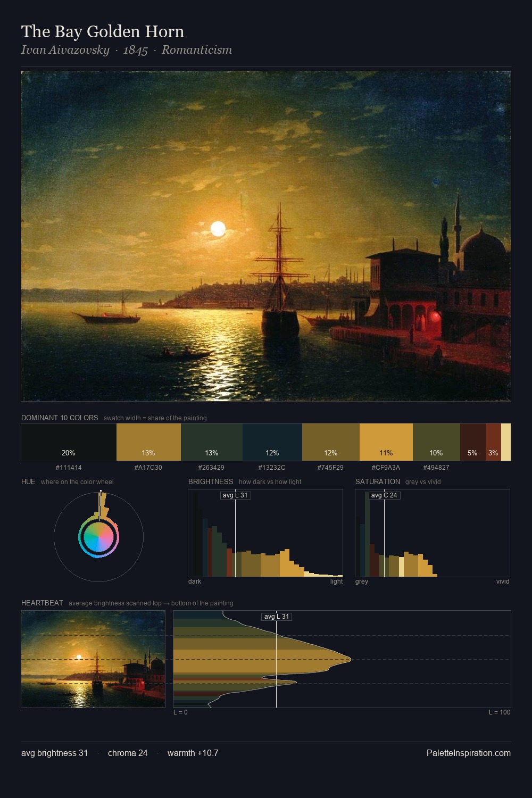Click the small painting thumbnail beside Heartbeat chart
The height and width of the screenshot is (798, 532).
pos(93,659)
